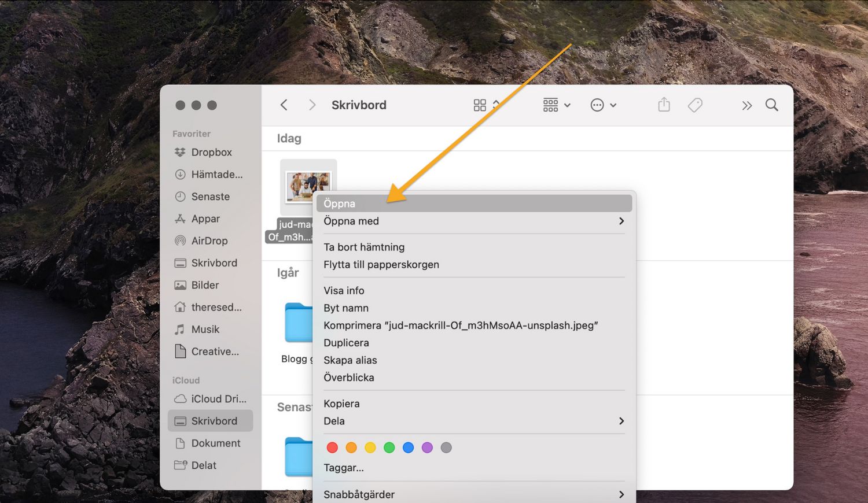This screenshot has width=868, height=503.
Task: Select "Flytta till papperskorgen" menu item
Action: click(x=381, y=264)
